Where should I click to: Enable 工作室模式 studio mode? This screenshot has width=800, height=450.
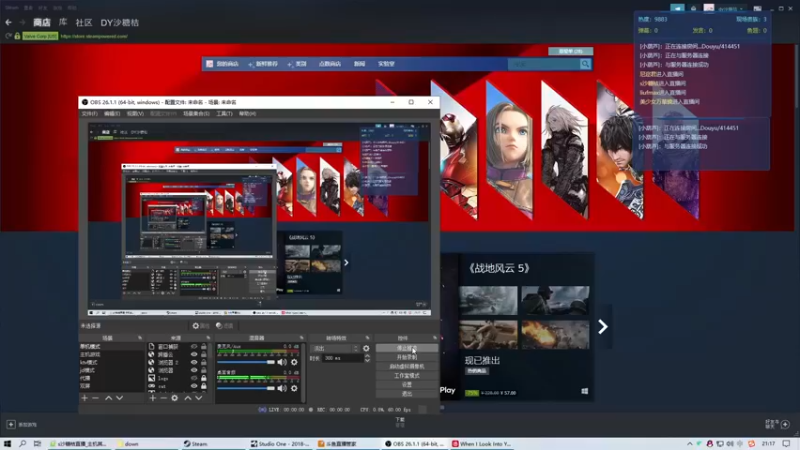pyautogui.click(x=407, y=376)
